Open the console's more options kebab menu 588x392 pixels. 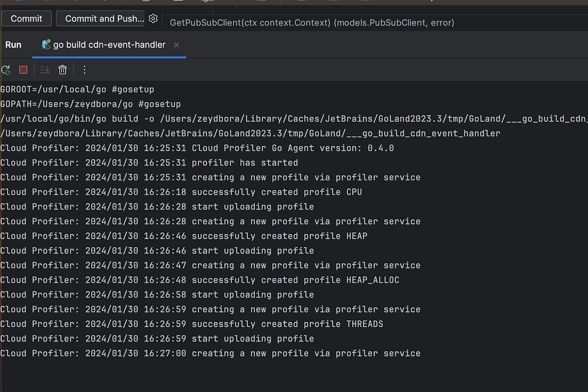(84, 70)
